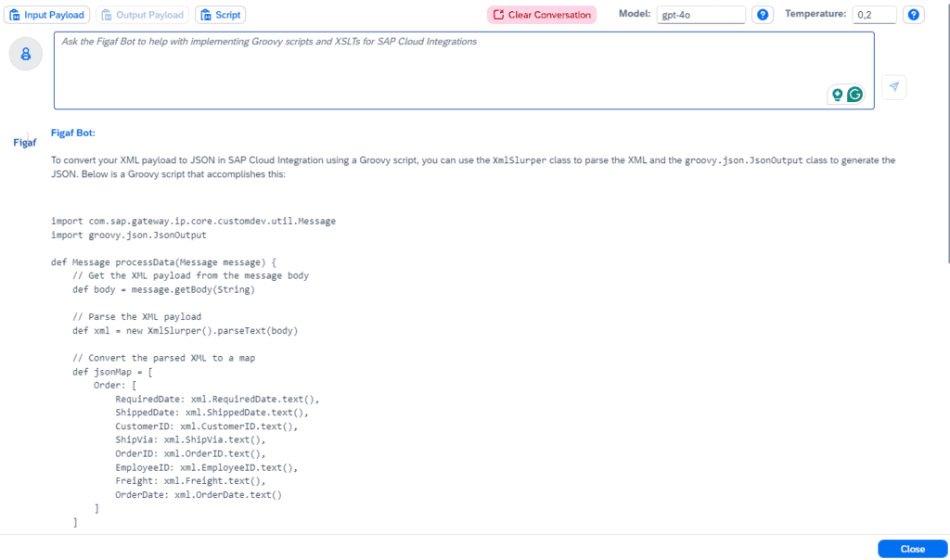
Task: Click the 'RequiredDate: xml.RequiredDate.text(),' line
Action: click(x=217, y=399)
